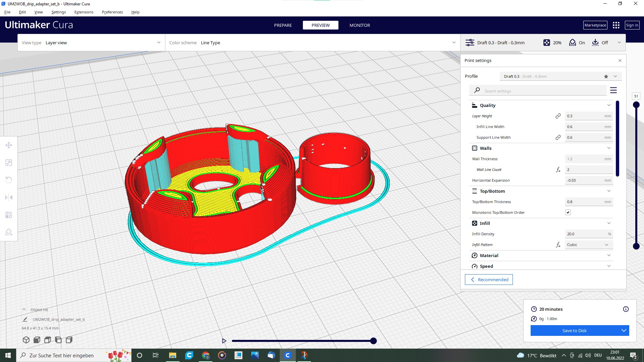Open settings visibility hamburger menu

[613, 90]
